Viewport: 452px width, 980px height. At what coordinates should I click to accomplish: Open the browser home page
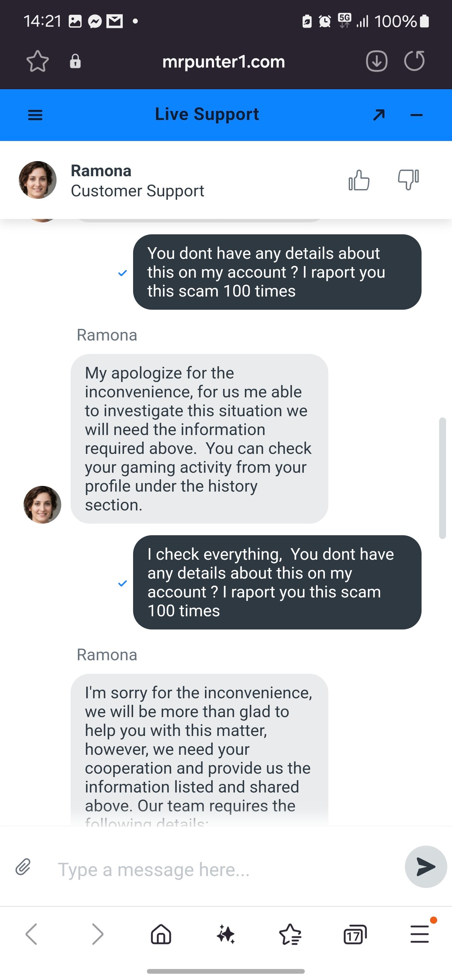[161, 934]
